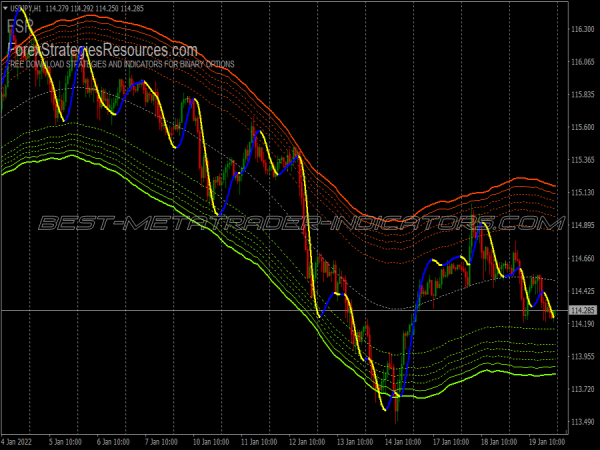The height and width of the screenshot is (450, 600).
Task: Click the 11 Jan 10:00 time label
Action: tap(259, 442)
